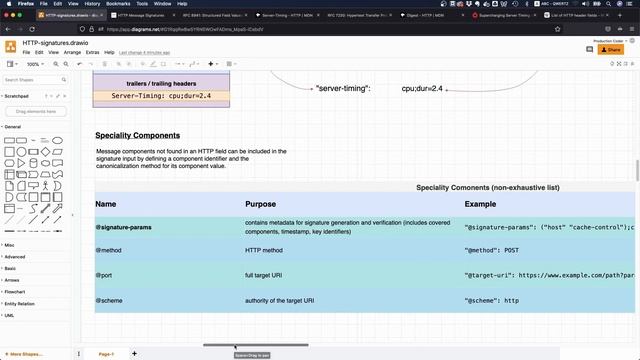Click the undo arrow icon
The width and height of the screenshot is (640, 360).
pyautogui.click(x=80, y=64)
